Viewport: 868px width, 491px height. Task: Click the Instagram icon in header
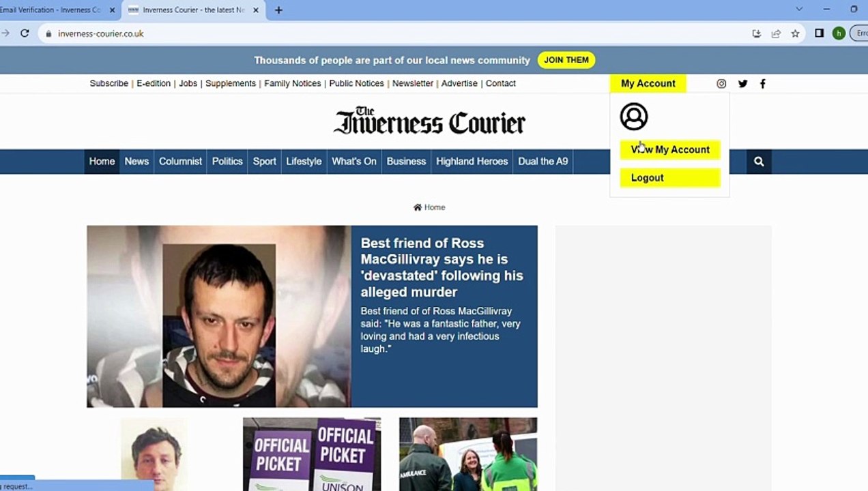point(721,84)
